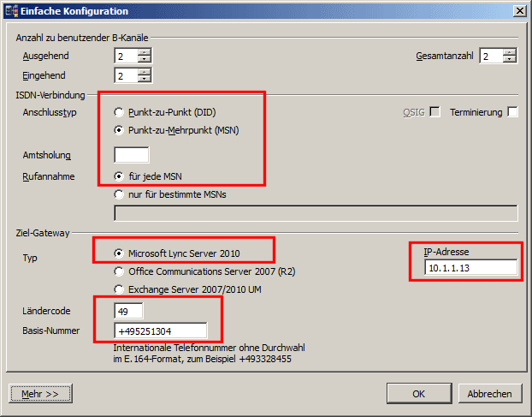
Task: Click the Eingehend number field
Action: [127, 75]
